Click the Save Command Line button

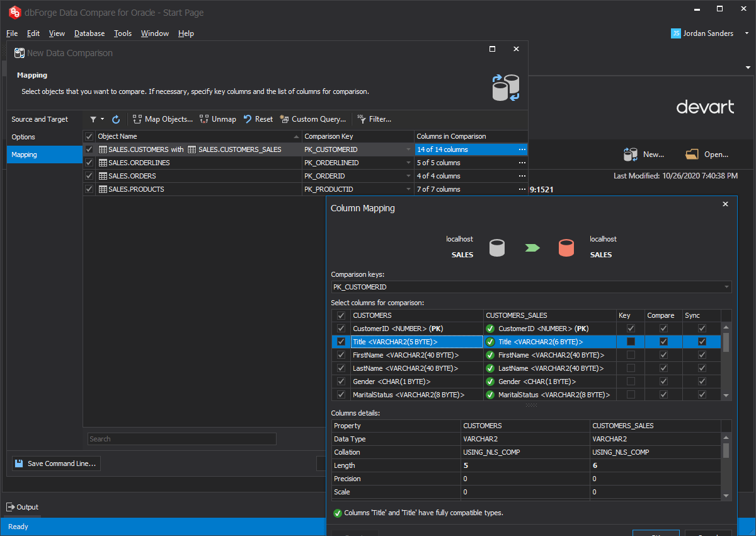56,463
